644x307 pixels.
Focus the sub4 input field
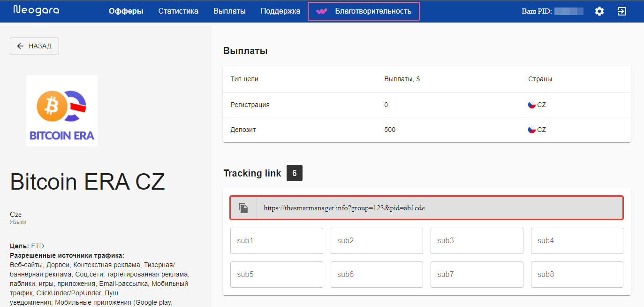(577, 241)
